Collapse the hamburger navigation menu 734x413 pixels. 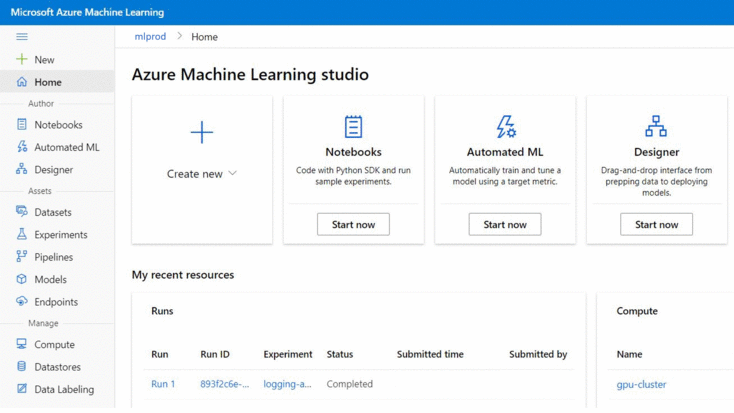coord(21,37)
